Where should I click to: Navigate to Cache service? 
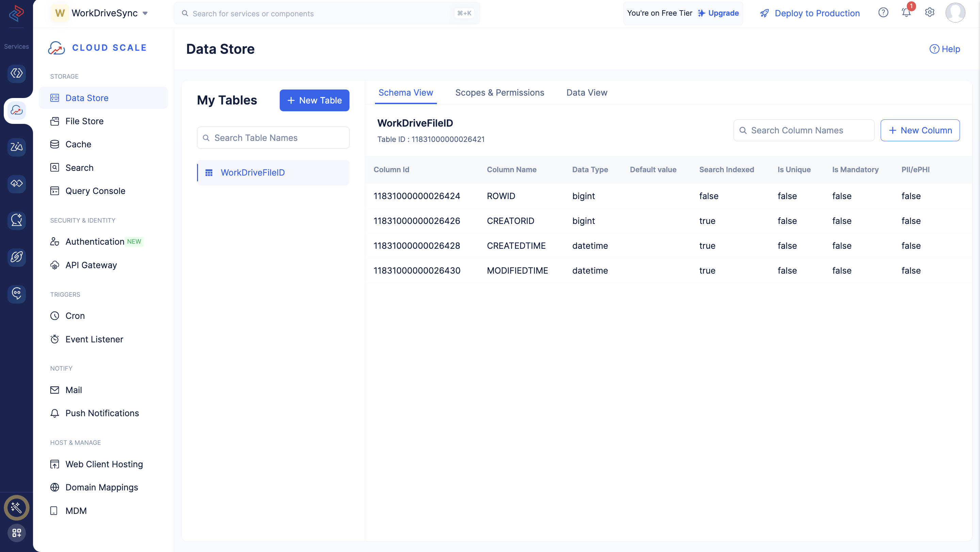78,144
